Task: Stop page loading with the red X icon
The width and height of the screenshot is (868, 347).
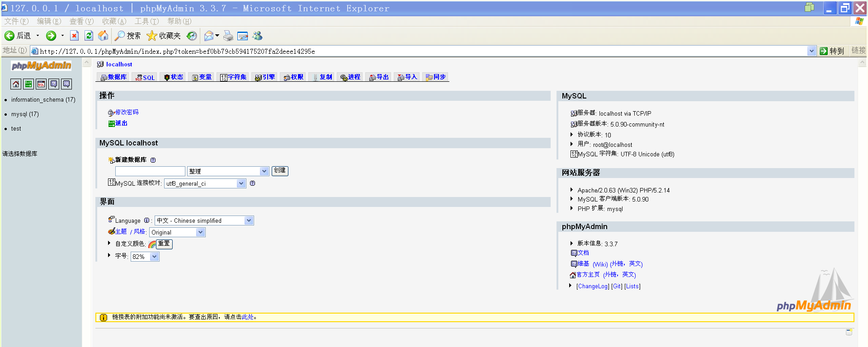Action: click(x=75, y=36)
